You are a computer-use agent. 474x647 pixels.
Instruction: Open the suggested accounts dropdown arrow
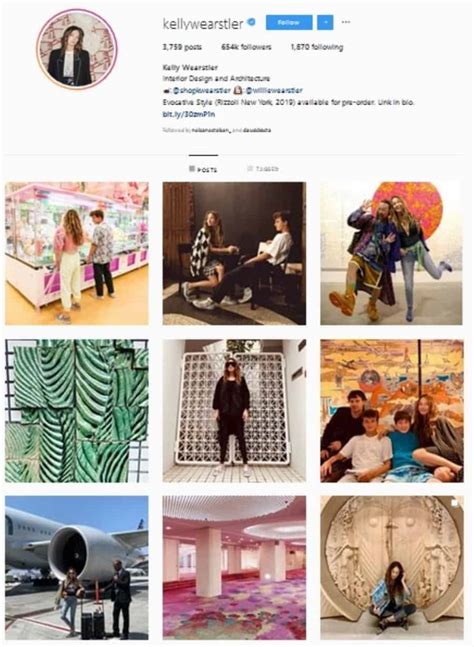[325, 22]
